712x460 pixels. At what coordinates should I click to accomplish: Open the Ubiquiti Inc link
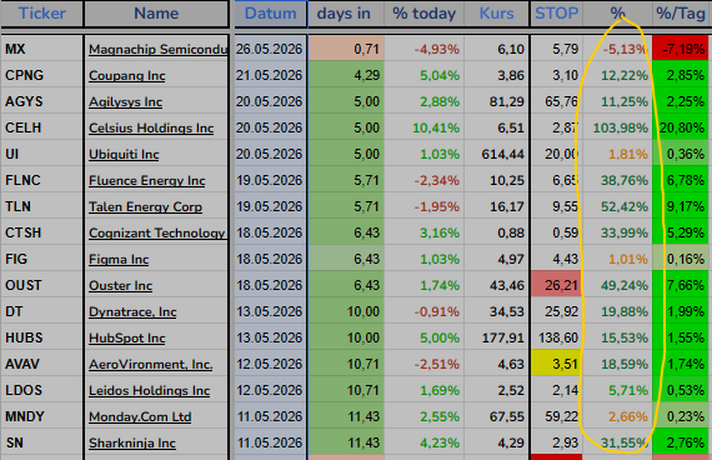(x=124, y=154)
